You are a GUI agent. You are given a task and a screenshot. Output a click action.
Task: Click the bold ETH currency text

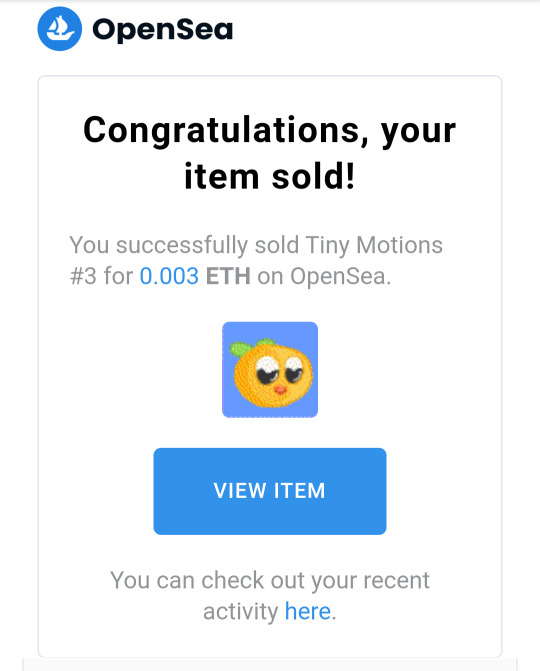tap(228, 276)
